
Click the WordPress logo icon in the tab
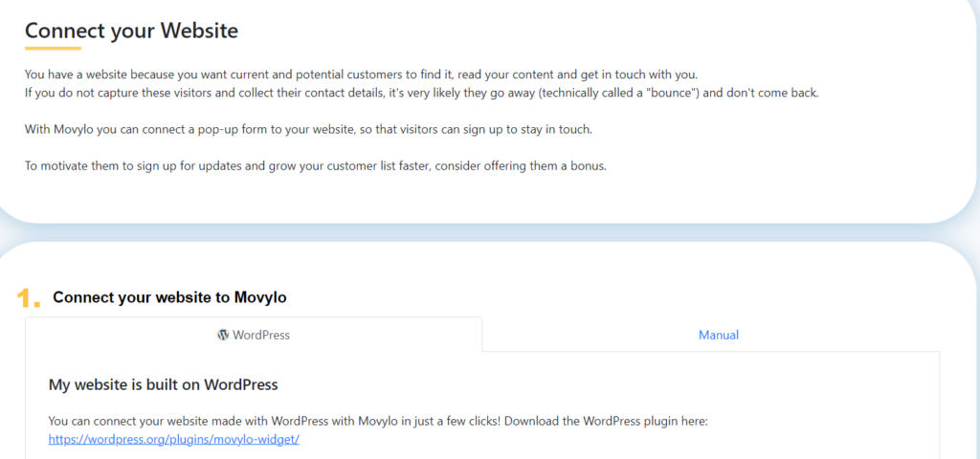pos(223,335)
